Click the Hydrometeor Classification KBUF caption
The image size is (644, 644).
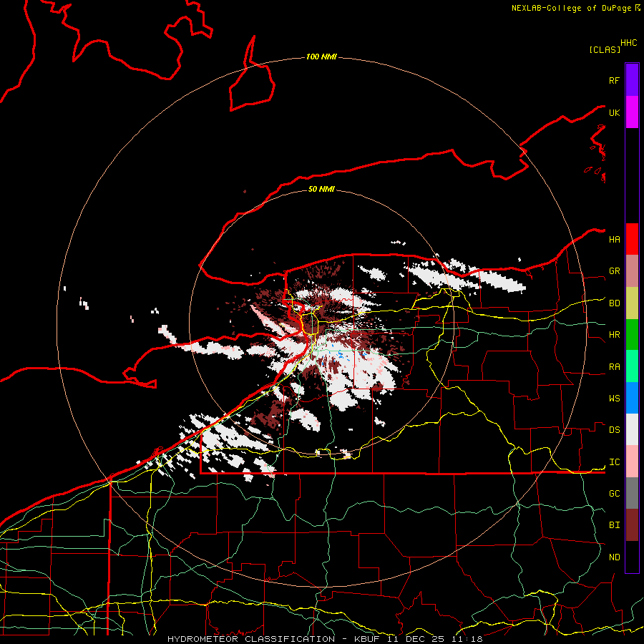pos(325,639)
